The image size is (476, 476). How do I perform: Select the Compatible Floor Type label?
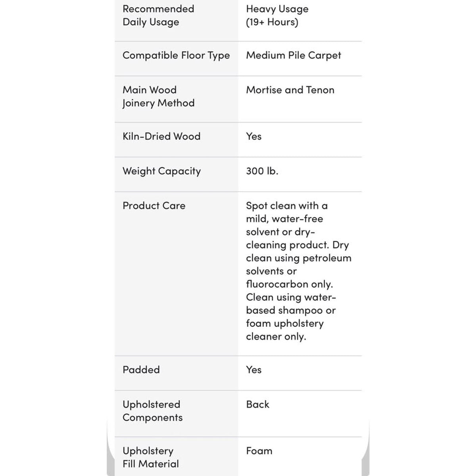click(x=176, y=56)
